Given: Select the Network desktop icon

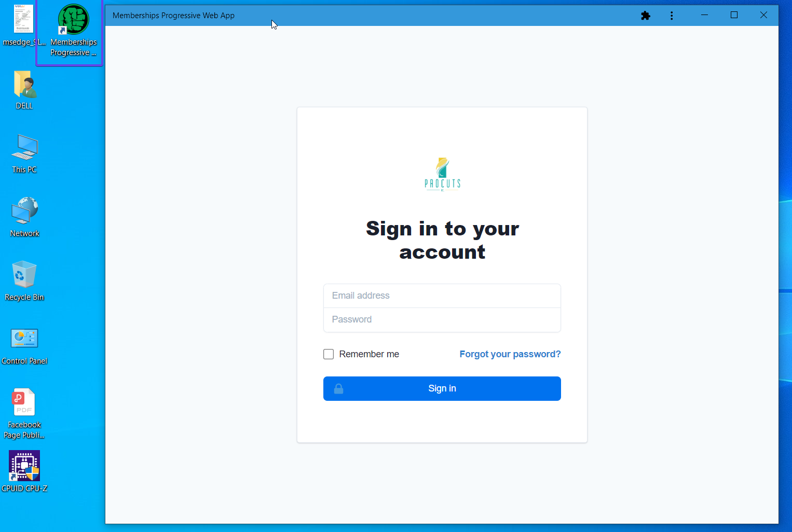Looking at the screenshot, I should (24, 217).
